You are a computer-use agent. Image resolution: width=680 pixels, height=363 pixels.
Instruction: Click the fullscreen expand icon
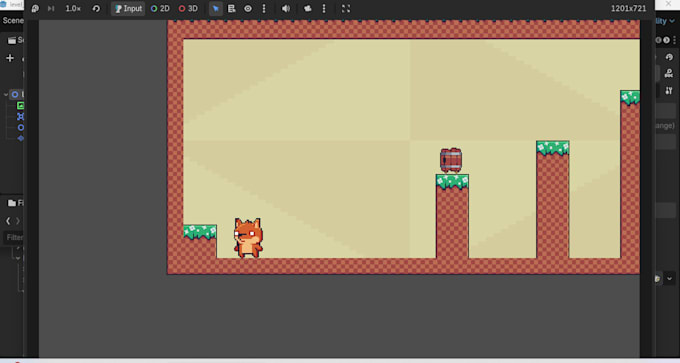(x=346, y=9)
